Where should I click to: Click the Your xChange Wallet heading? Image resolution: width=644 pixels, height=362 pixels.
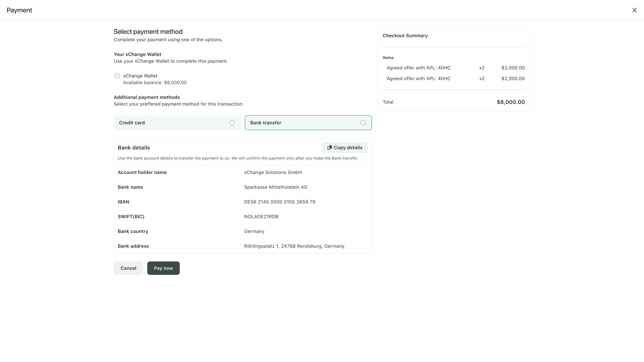point(137,54)
